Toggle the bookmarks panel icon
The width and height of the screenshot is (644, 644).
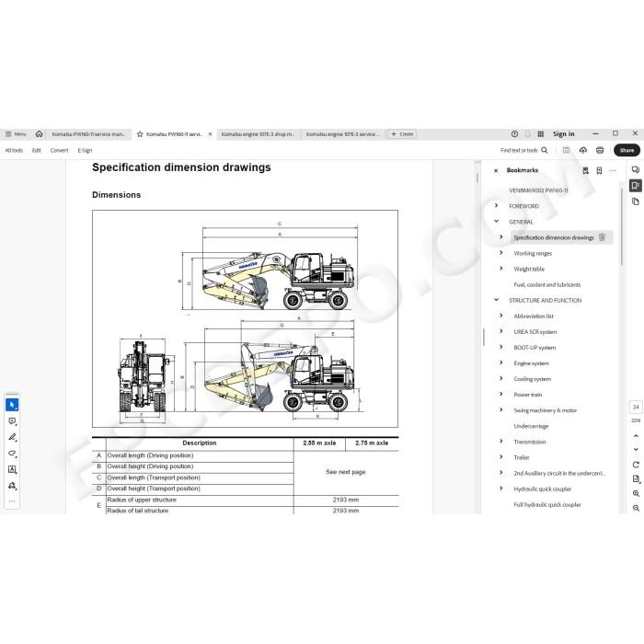click(x=636, y=186)
